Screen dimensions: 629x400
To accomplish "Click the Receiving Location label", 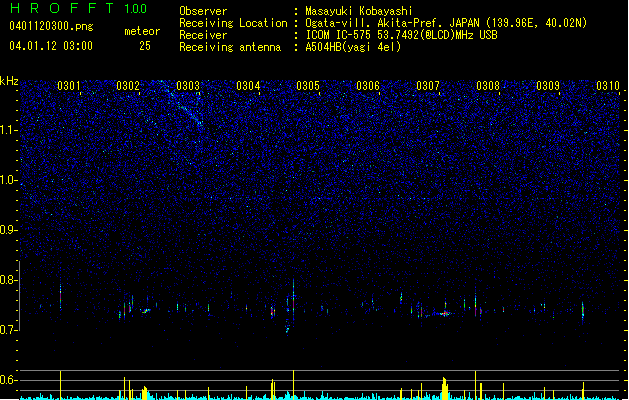I will (233, 23).
